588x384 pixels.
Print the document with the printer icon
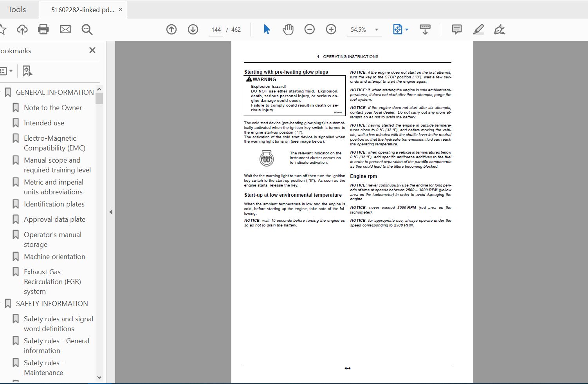coord(43,29)
